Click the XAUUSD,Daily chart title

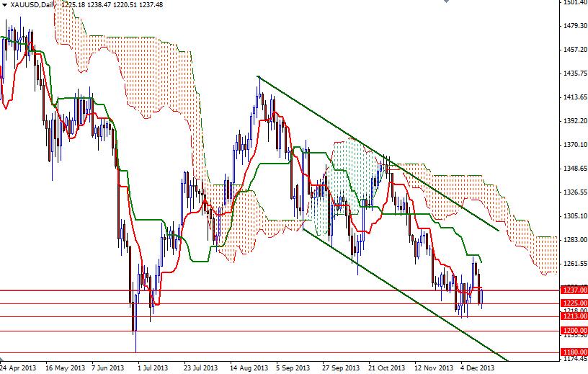33,5
